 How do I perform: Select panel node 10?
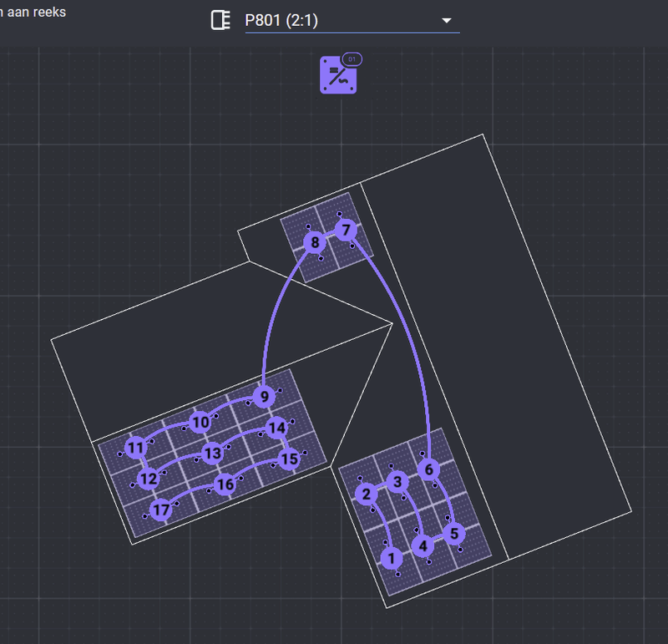pos(200,423)
